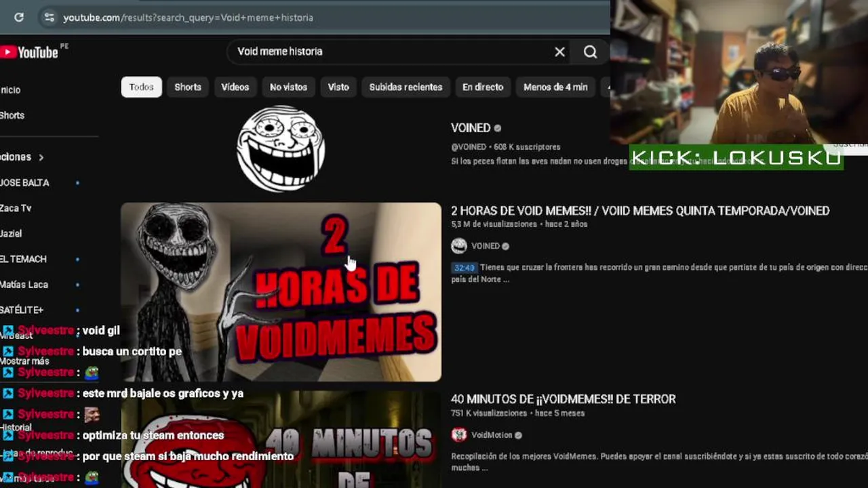Click the chat message 'void gil'
The image size is (868, 488).
[x=101, y=331]
